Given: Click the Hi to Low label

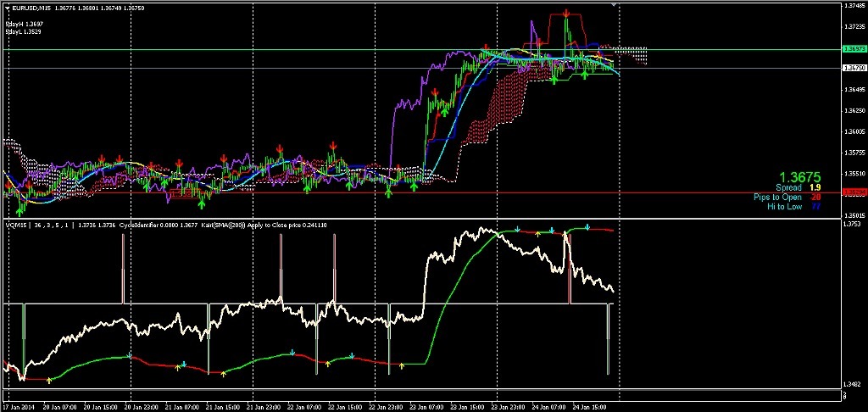Looking at the screenshot, I should pos(784,206).
